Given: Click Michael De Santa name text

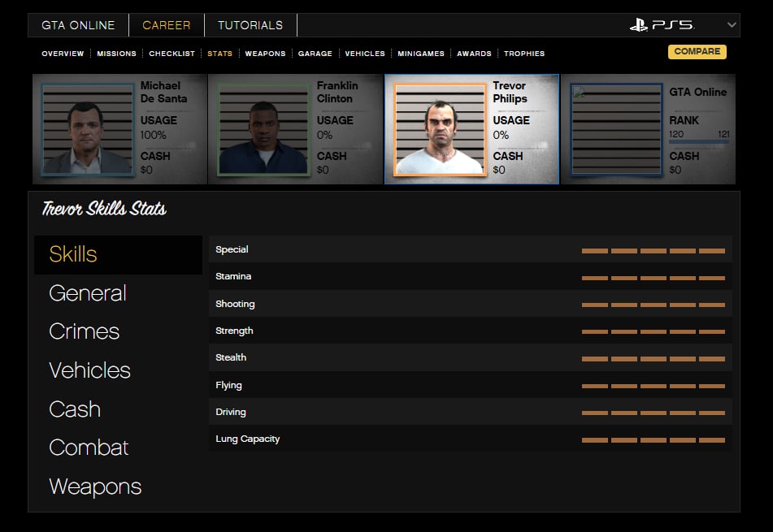Looking at the screenshot, I should (x=163, y=92).
